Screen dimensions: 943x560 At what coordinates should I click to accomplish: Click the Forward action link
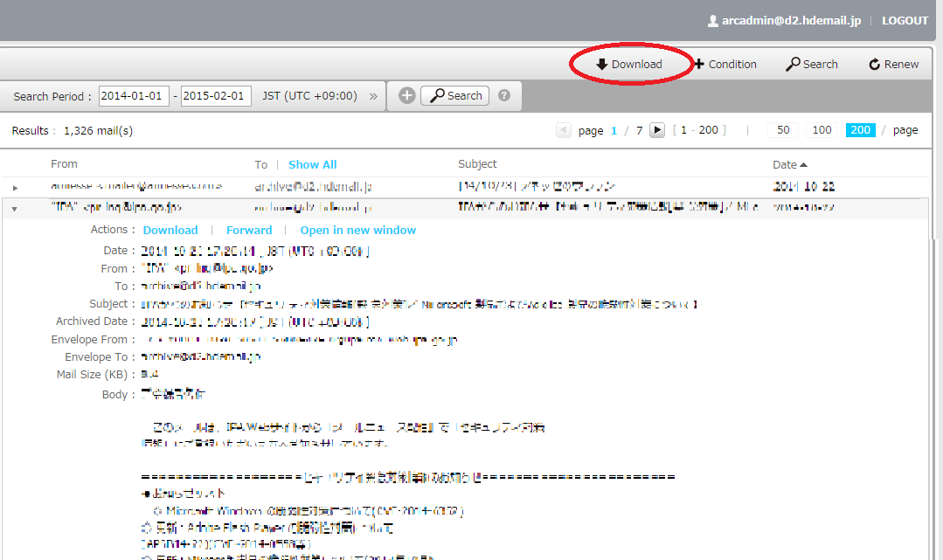[249, 231]
